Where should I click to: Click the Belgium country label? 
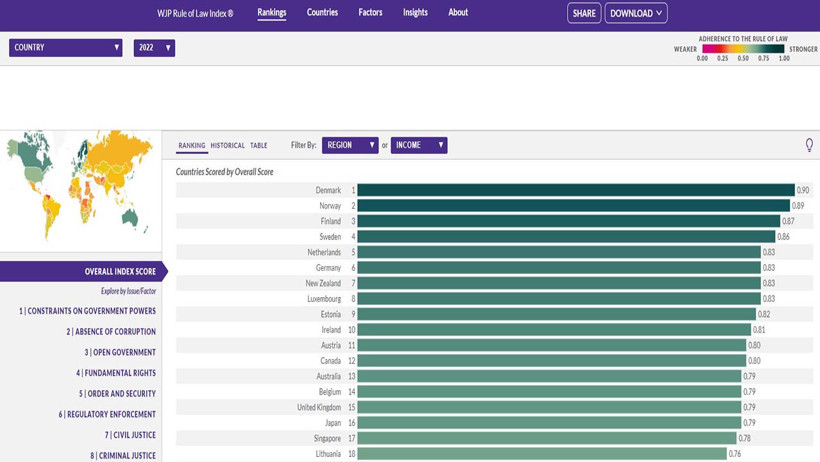click(x=330, y=392)
